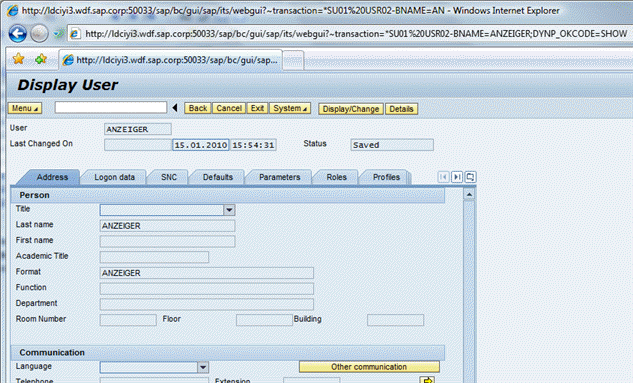Click the Format field
The height and width of the screenshot is (383, 633).
206,273
